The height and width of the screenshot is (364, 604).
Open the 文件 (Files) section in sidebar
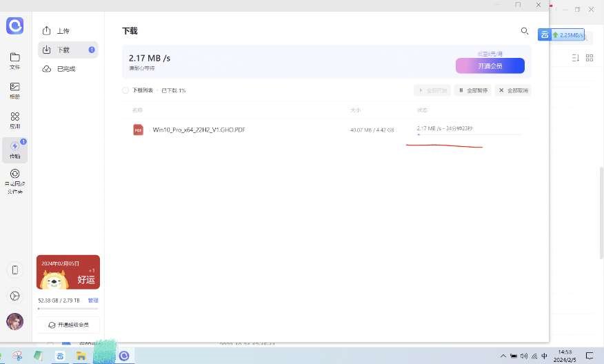pos(14,60)
